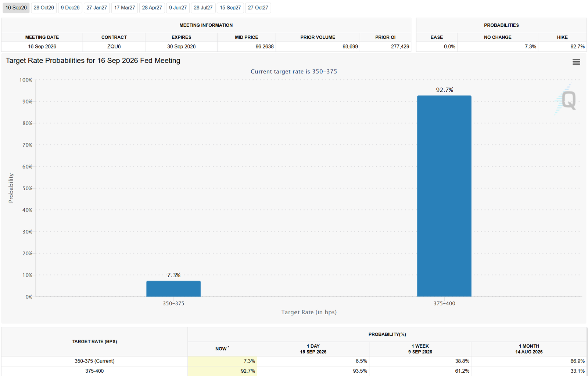Click the NOW 92.7% highlighted cell
This screenshot has height=376, width=588.
click(222, 371)
